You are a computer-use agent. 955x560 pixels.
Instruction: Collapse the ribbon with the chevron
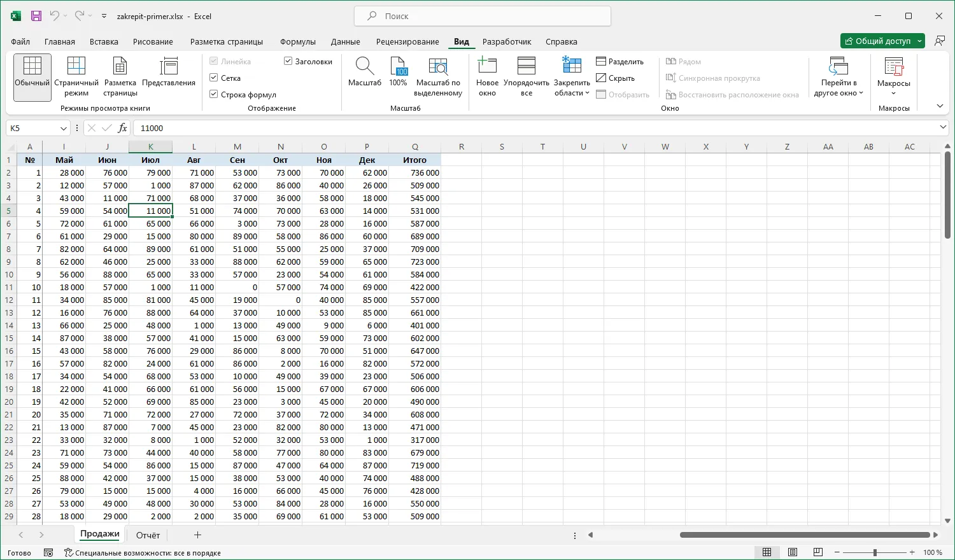click(940, 106)
